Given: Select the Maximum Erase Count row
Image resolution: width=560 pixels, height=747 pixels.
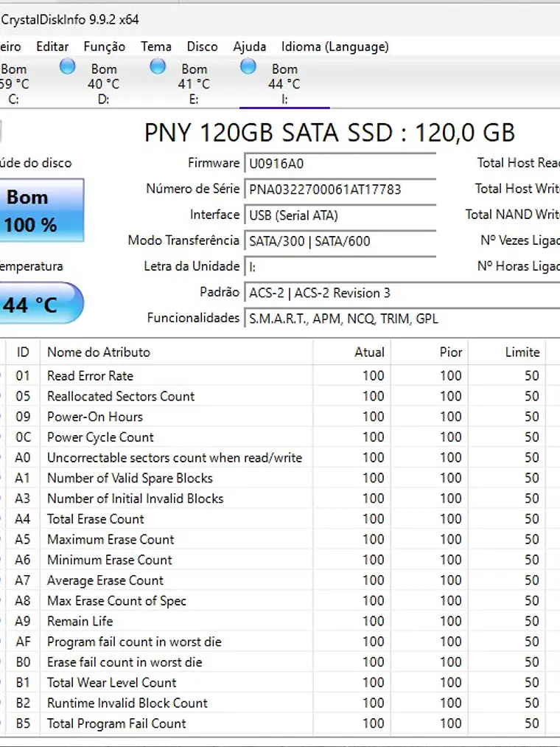Looking at the screenshot, I should coord(280,539).
